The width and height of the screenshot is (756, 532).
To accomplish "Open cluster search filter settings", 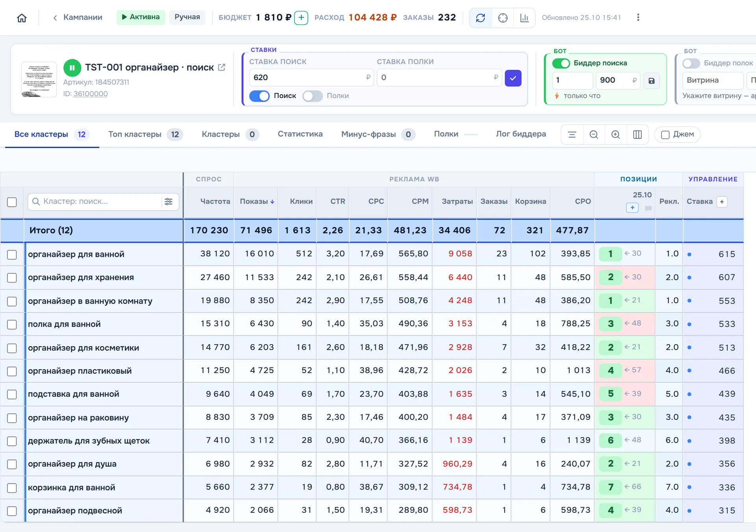I will pyautogui.click(x=169, y=202).
